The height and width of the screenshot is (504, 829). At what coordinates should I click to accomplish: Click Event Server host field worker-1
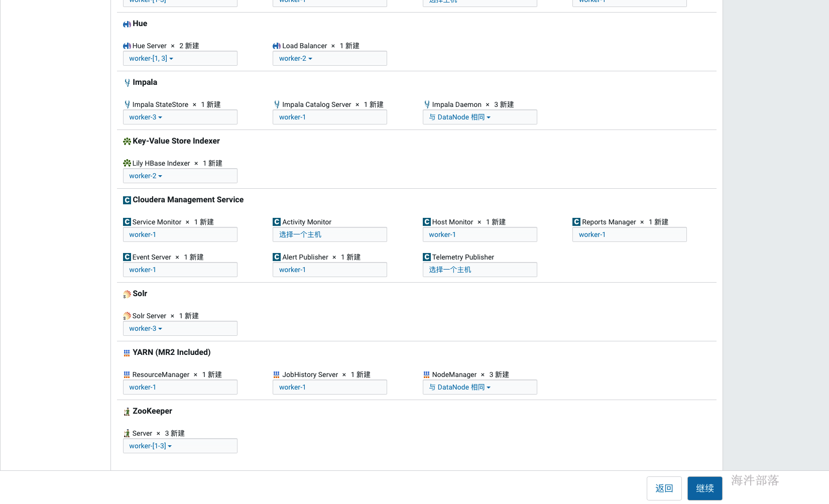click(180, 270)
